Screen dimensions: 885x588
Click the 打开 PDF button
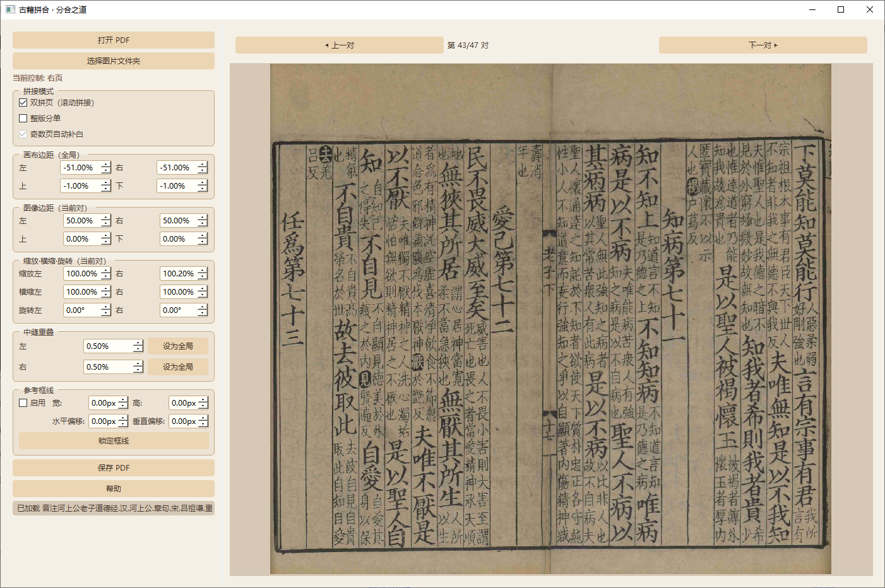[114, 40]
